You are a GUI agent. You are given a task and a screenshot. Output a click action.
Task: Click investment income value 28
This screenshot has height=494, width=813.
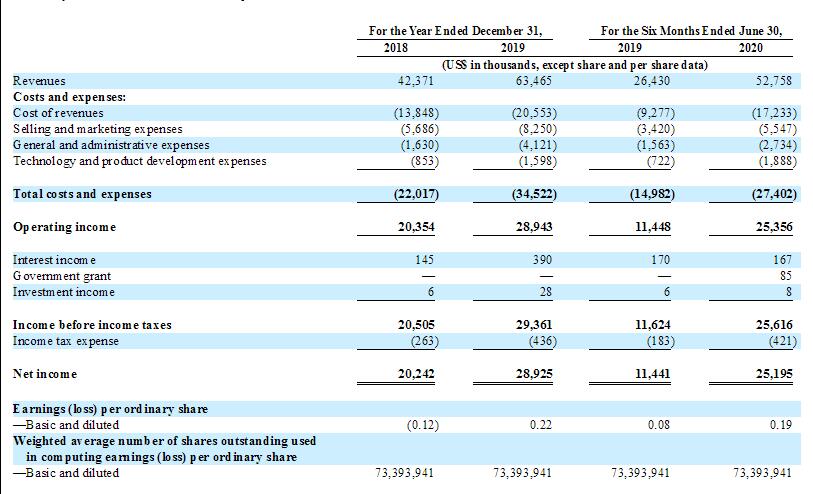(546, 292)
